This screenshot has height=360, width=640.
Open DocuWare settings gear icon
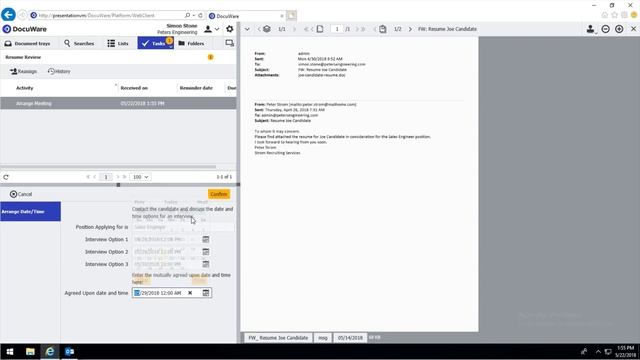(230, 29)
